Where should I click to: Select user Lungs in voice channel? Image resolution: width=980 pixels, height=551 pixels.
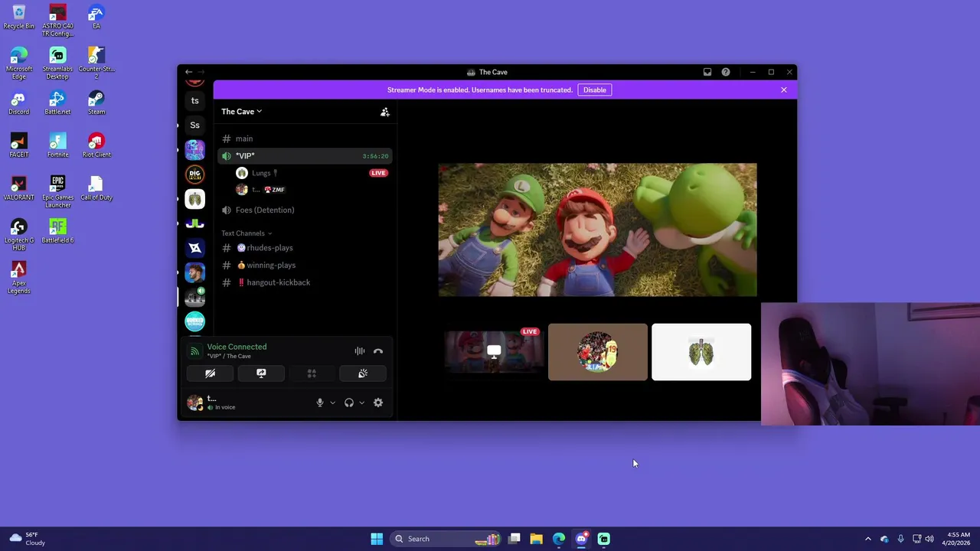click(312, 173)
